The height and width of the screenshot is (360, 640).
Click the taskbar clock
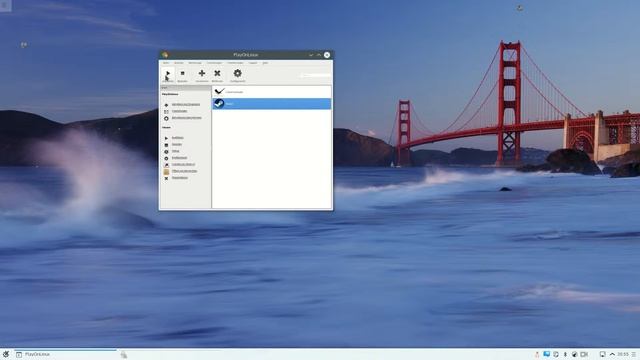623,354
